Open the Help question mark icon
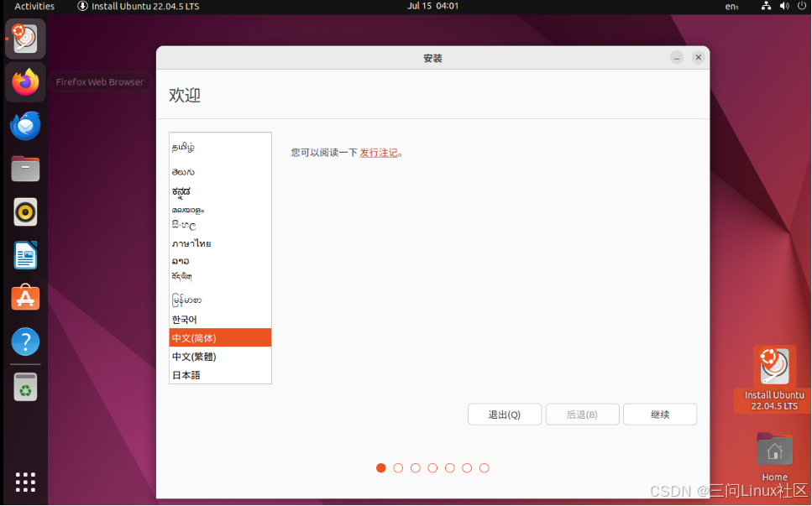Screen dimensions: 812x506 coord(25,342)
